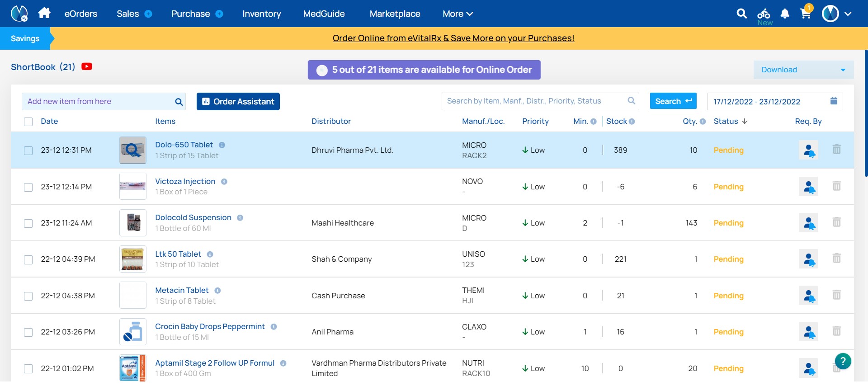Open the eVitalRx logo at top left
The image size is (868, 386).
[x=19, y=14]
